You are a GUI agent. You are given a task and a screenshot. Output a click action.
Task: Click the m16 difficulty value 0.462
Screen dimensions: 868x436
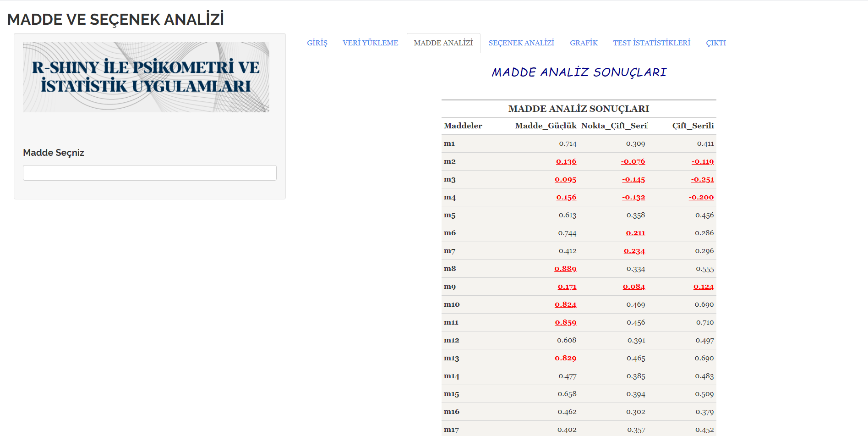[567, 412]
